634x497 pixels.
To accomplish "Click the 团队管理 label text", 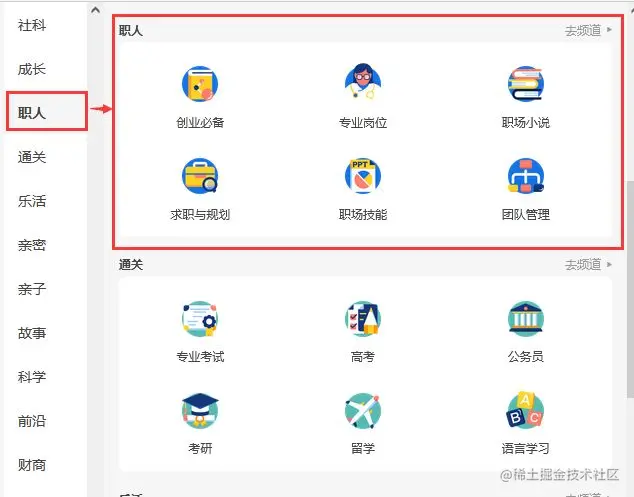I will (x=526, y=214).
